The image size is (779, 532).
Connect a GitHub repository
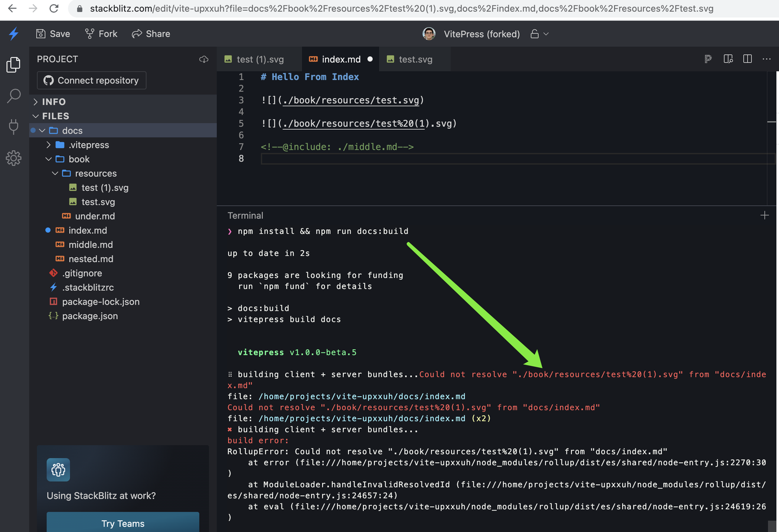click(x=91, y=80)
